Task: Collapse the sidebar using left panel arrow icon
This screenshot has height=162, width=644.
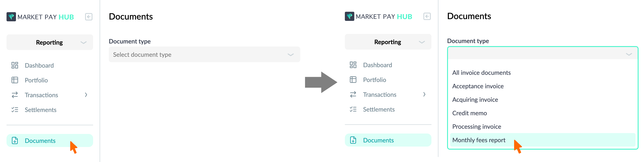Action: pos(89,17)
